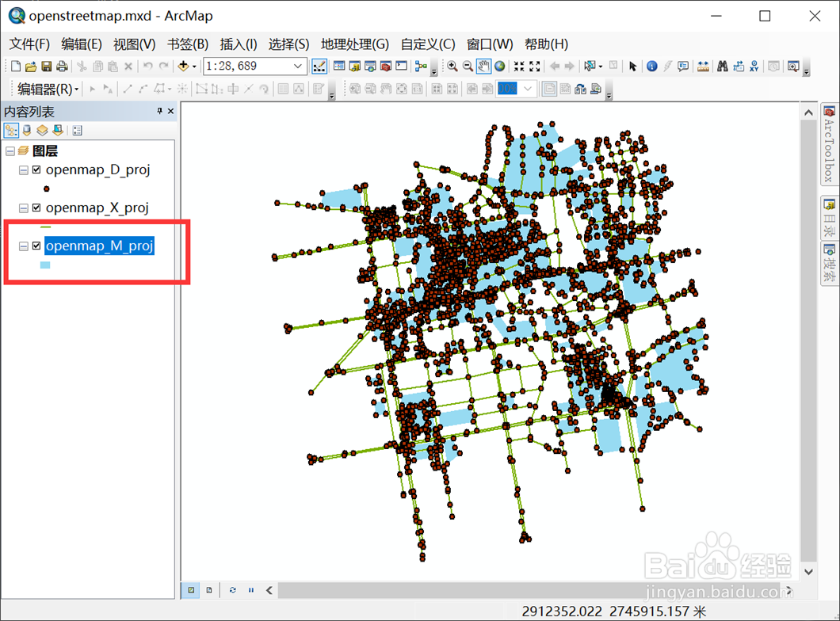The width and height of the screenshot is (840, 621).
Task: Select the Pan hand tool
Action: pos(483,66)
